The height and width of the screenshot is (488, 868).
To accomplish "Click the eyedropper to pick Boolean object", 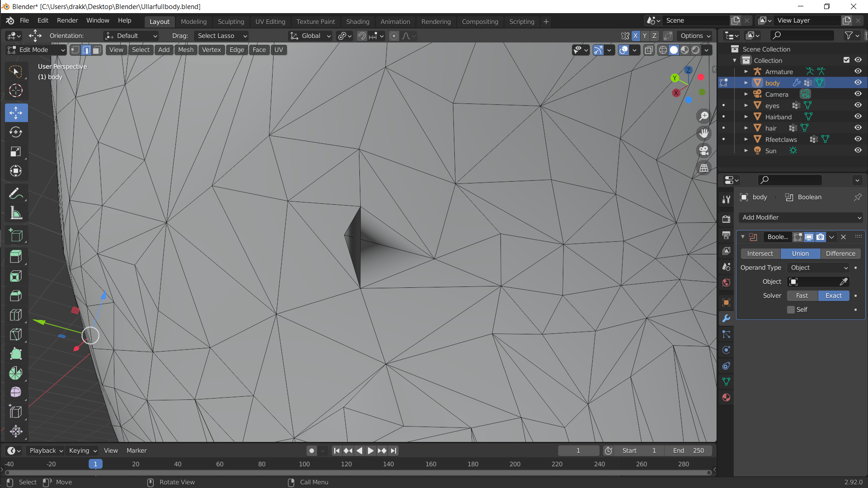I will coord(844,282).
